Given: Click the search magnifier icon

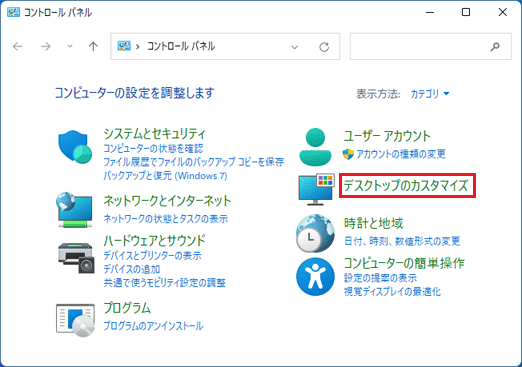Looking at the screenshot, I should click(495, 47).
